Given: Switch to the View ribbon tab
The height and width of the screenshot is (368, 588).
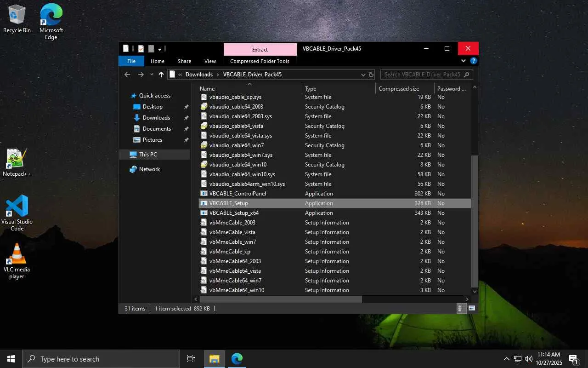Looking at the screenshot, I should (x=210, y=61).
